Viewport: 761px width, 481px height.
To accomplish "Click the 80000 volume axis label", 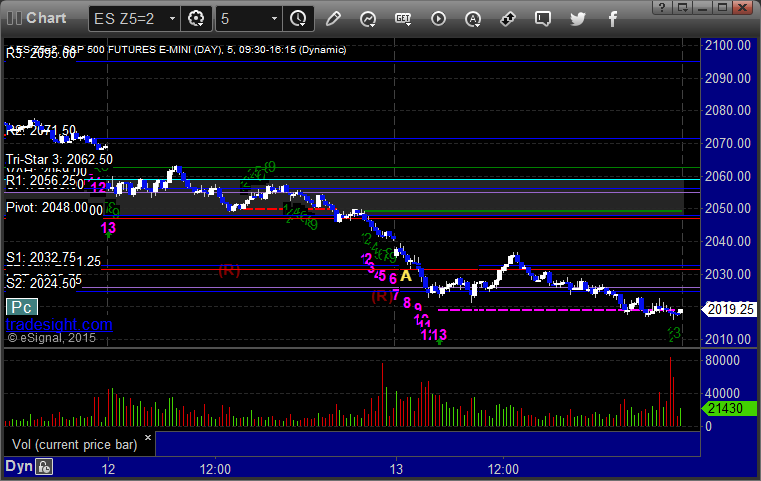I will pos(723,360).
